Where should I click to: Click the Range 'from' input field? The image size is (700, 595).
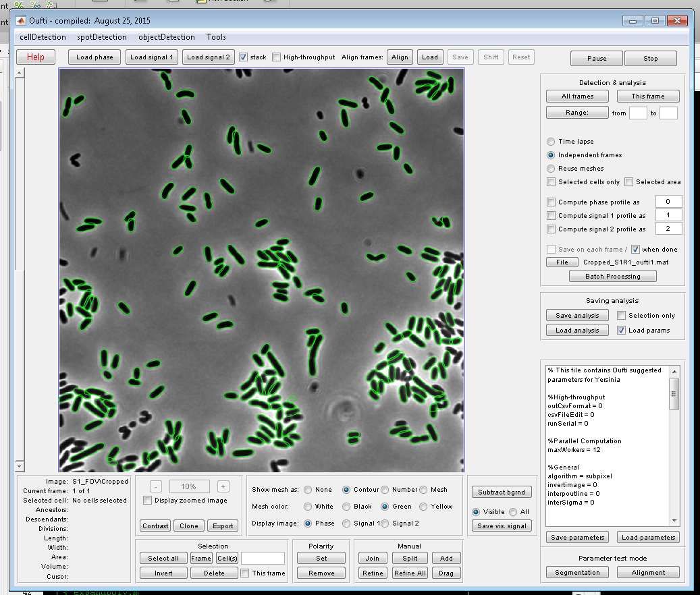[637, 113]
